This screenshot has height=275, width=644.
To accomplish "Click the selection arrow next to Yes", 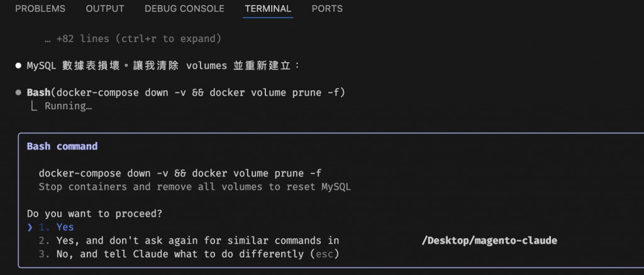I will click(30, 227).
